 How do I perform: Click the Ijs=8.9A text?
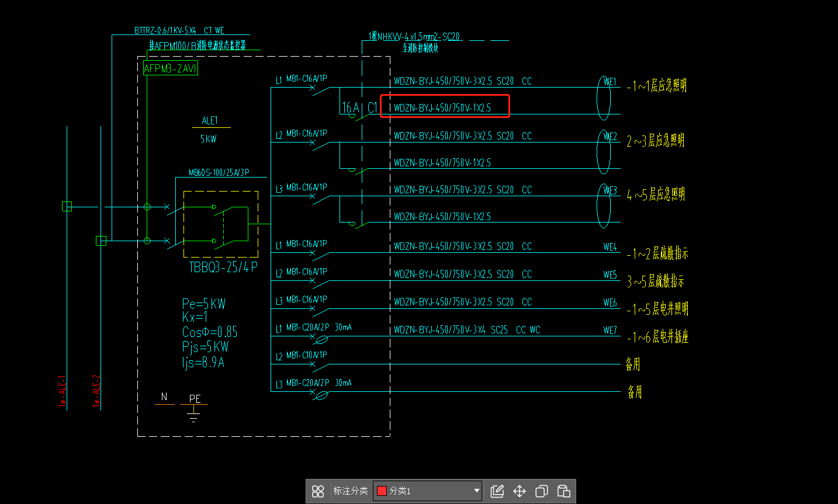[x=203, y=362]
